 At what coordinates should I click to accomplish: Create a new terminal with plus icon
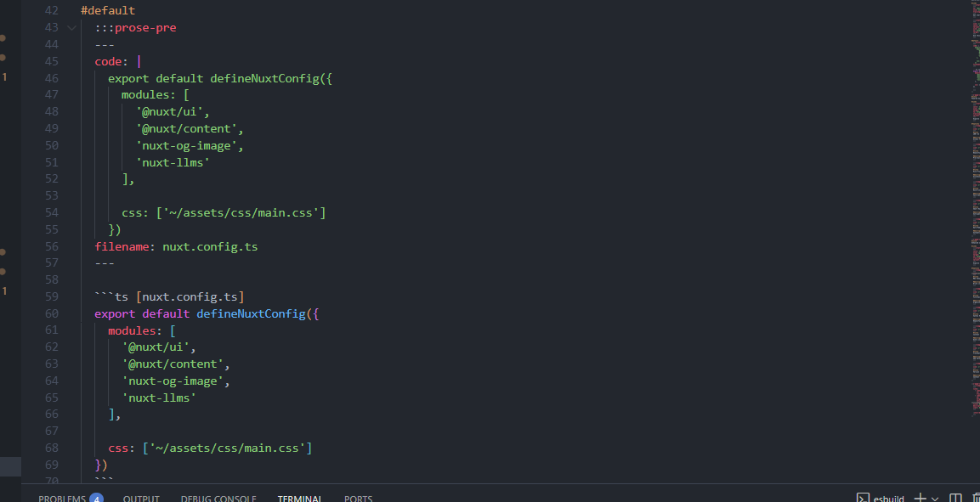point(920,499)
